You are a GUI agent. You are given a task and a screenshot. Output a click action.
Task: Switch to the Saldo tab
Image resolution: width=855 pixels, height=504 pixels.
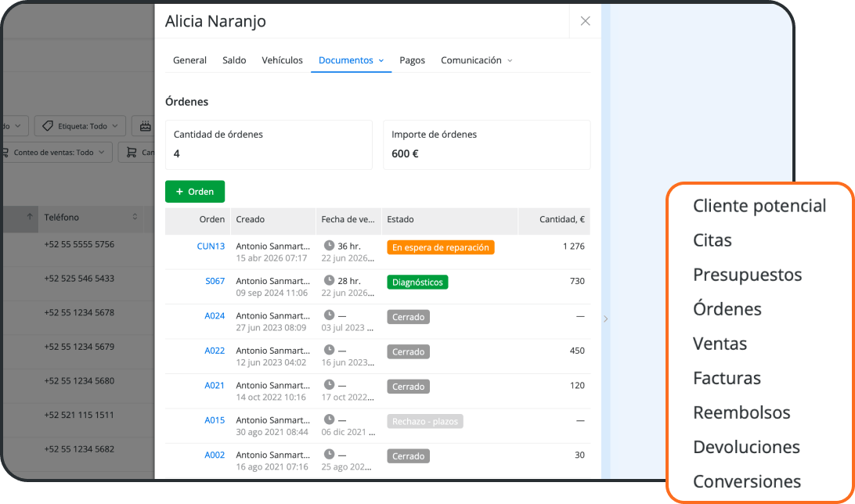(x=234, y=60)
